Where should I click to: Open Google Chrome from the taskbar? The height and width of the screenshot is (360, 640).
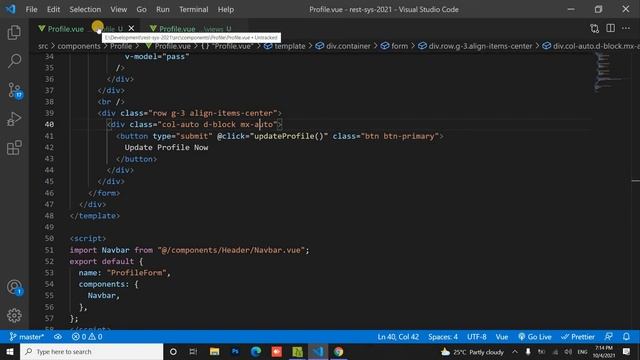click(x=338, y=351)
